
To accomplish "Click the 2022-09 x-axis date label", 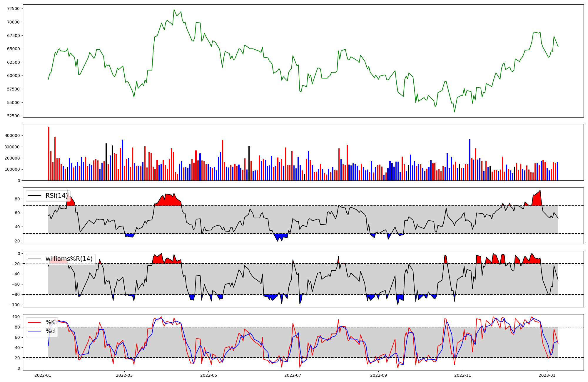I will (x=379, y=375).
